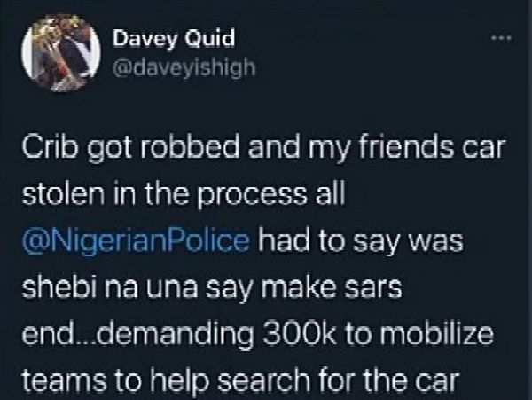Select the line starting 'Crib got robbed'
532x400 pixels.
point(263,149)
